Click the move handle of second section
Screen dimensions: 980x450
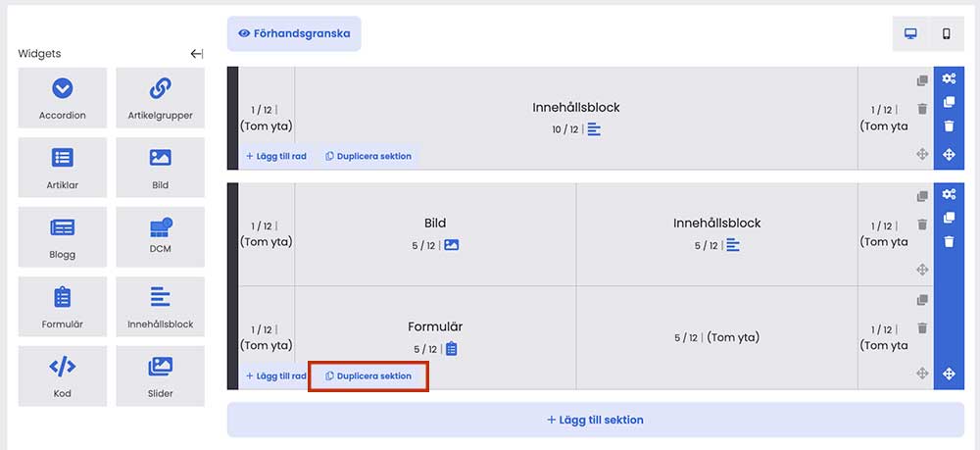point(949,374)
